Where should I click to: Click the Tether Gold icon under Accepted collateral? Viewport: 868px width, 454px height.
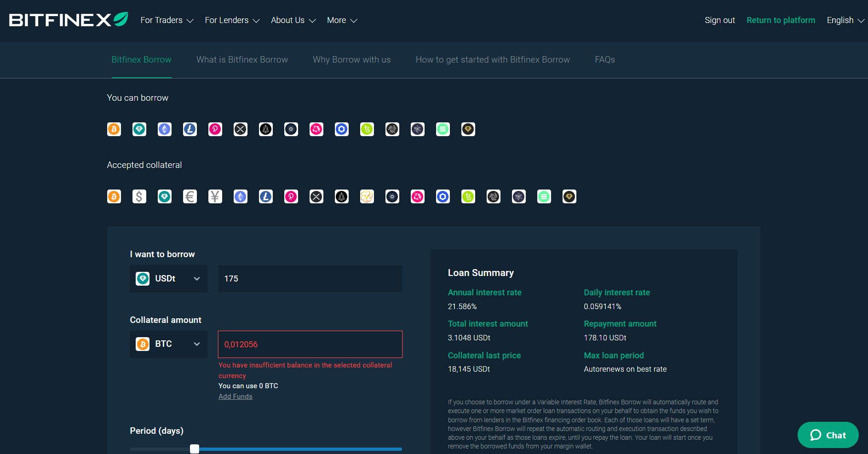click(569, 197)
